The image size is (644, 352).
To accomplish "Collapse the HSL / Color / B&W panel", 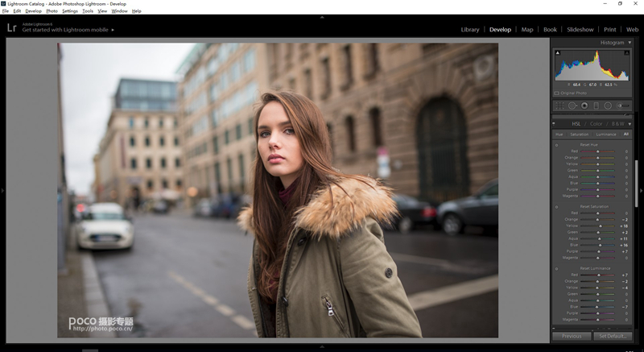I will coord(630,123).
